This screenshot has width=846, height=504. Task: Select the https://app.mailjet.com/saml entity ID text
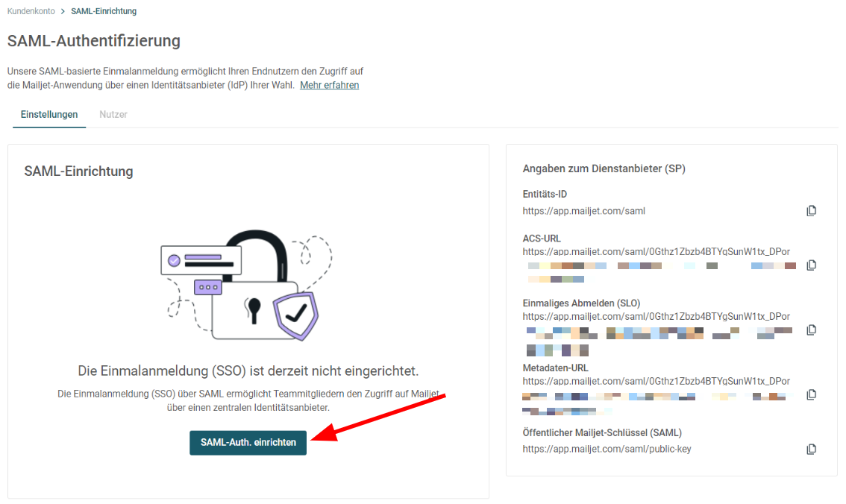coord(584,211)
